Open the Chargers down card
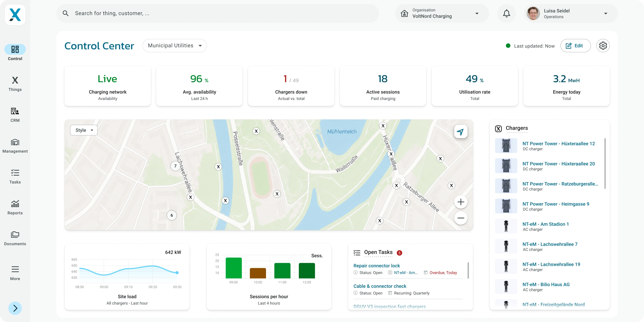644x322 pixels. click(291, 86)
